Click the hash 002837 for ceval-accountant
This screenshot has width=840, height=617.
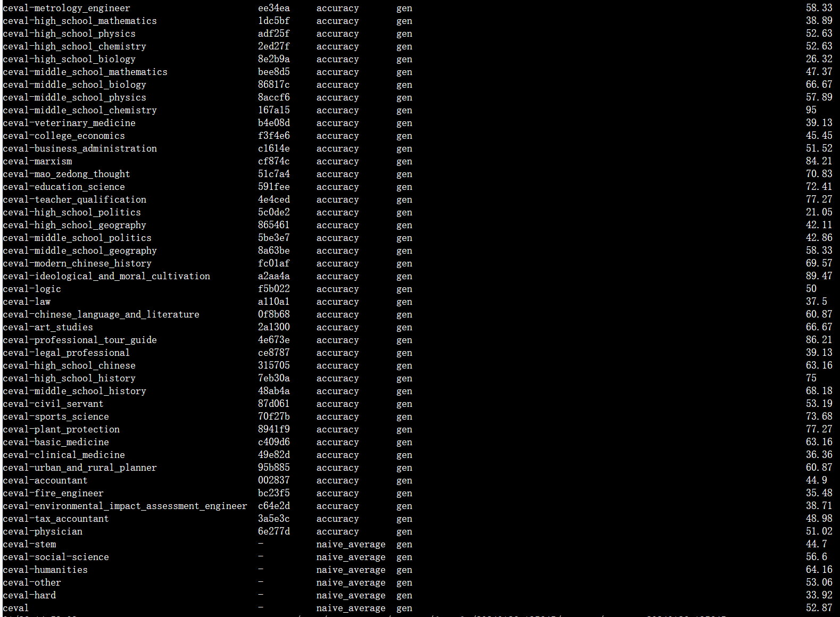(x=274, y=480)
